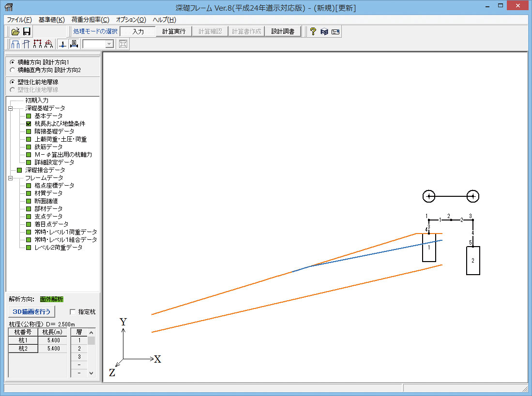Click the layer list scroll-down arrow
The width and height of the screenshot is (532, 396).
91,373
